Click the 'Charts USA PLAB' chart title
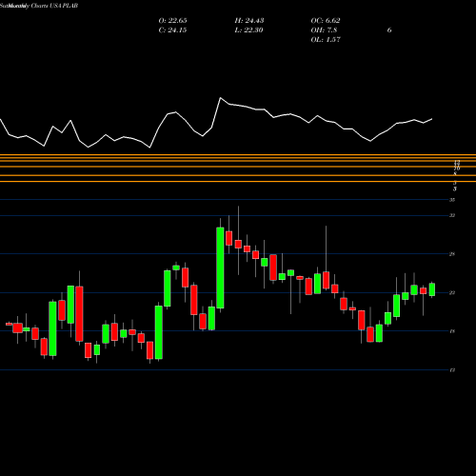Image resolution: width=476 pixels, height=476 pixels. pos(54,6)
